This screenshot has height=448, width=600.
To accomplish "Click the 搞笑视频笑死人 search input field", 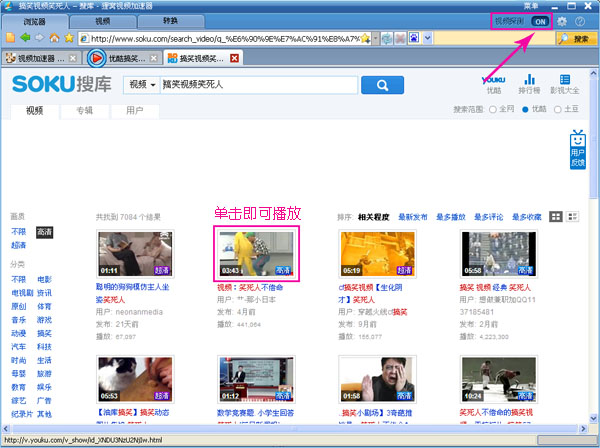I will tap(259, 85).
